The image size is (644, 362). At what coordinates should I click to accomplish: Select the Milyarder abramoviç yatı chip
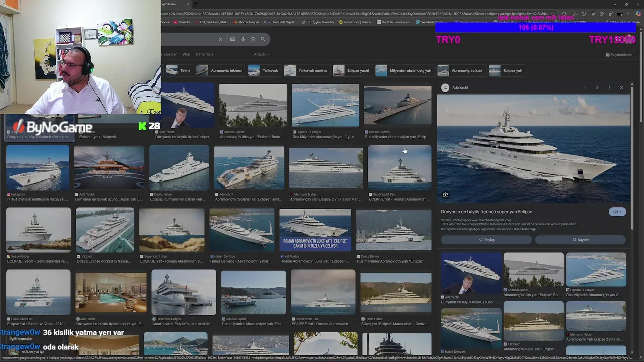404,71
